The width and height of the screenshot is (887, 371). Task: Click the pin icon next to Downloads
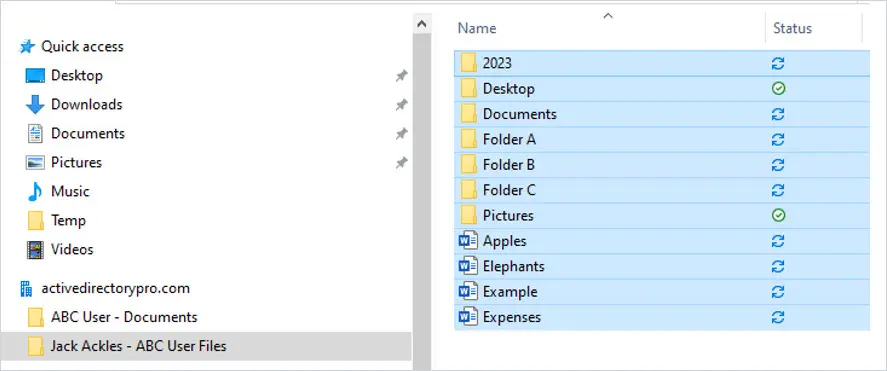click(401, 105)
